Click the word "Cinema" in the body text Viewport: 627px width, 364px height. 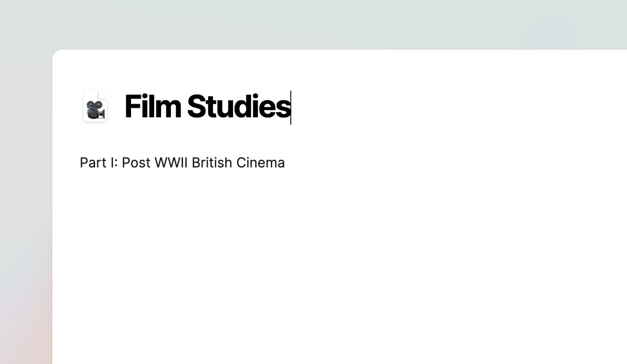click(260, 163)
